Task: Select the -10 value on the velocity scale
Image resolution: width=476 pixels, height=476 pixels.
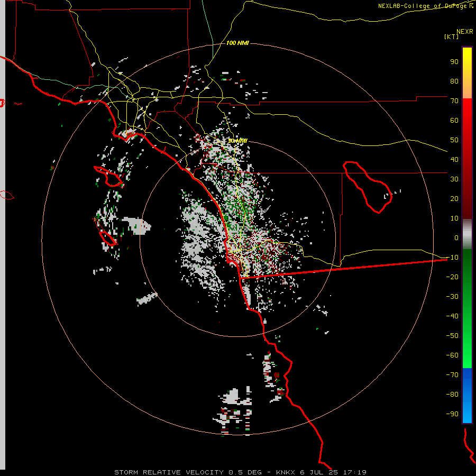Action: tap(452, 258)
